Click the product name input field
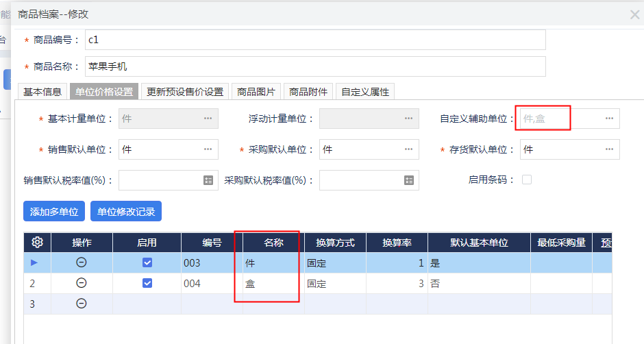Image resolution: width=644 pixels, height=344 pixels. coord(315,66)
